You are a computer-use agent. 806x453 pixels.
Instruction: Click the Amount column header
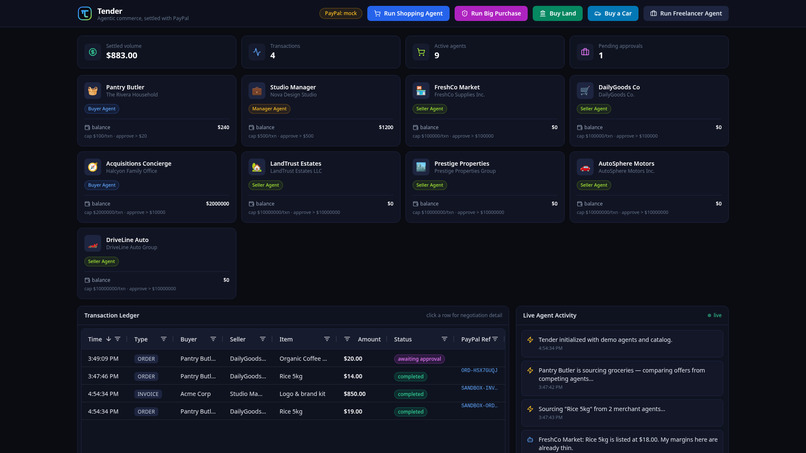click(x=369, y=339)
